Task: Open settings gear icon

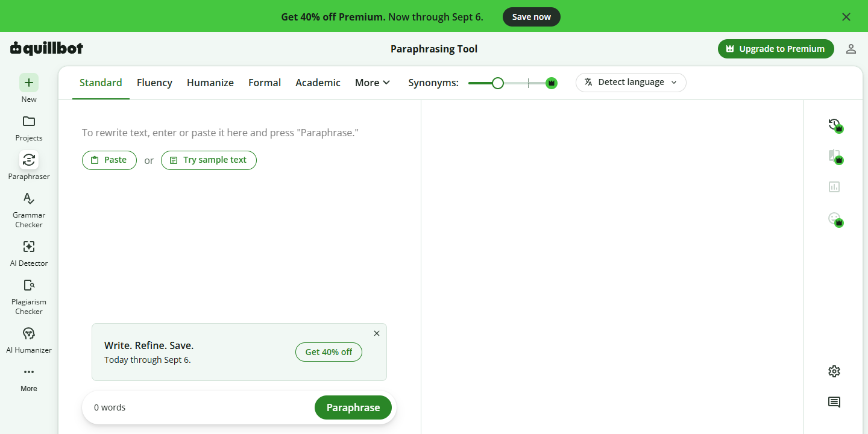Action: click(834, 371)
